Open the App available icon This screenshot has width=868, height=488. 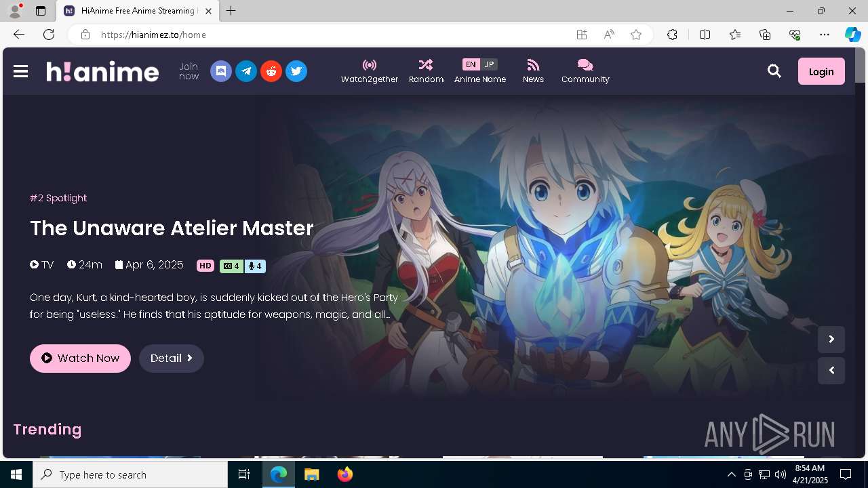pyautogui.click(x=582, y=35)
